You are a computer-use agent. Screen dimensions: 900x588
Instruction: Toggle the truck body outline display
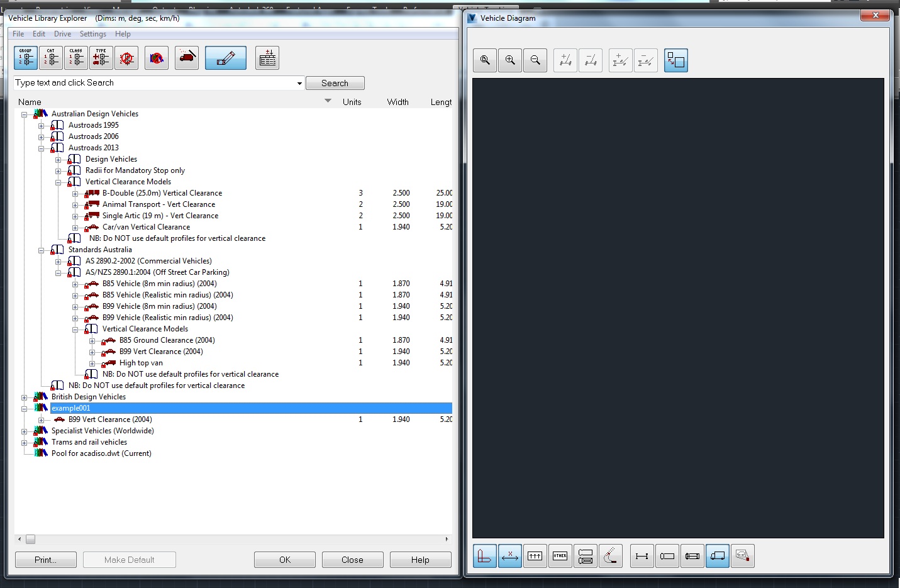click(718, 556)
